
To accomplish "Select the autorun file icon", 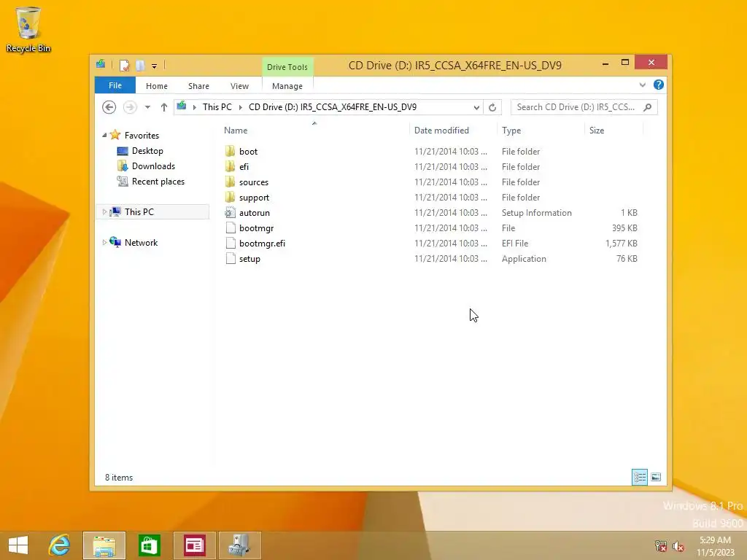I will (x=230, y=212).
